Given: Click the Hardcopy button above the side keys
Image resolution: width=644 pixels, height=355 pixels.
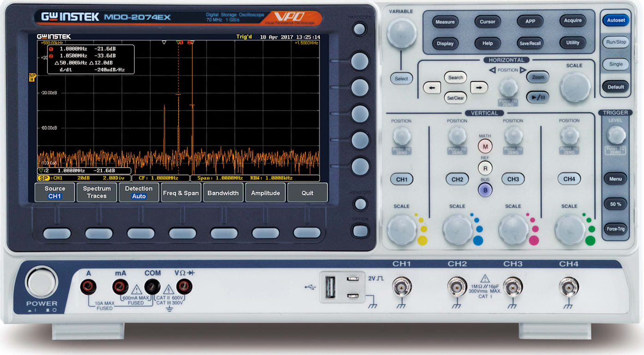Looking at the screenshot, I should [x=359, y=30].
